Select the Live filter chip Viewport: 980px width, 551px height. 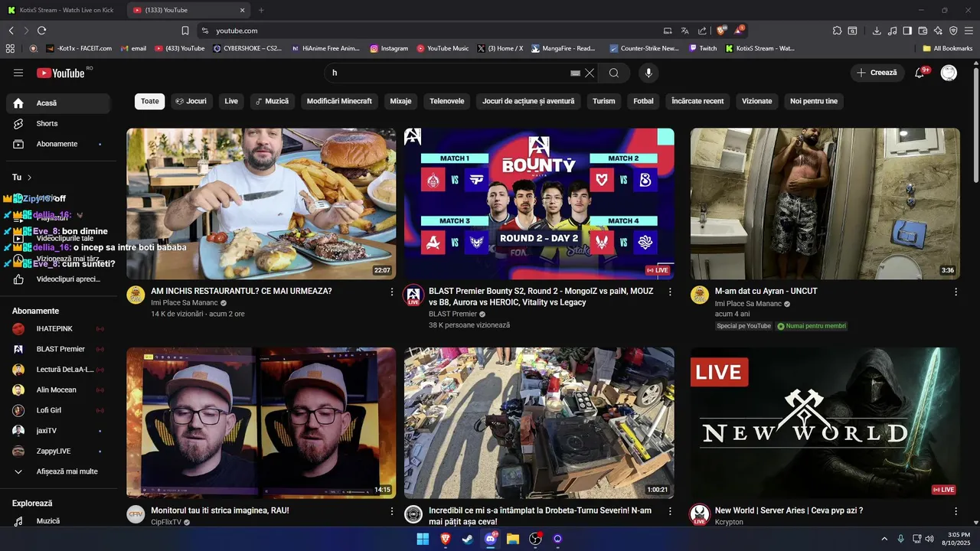click(231, 101)
